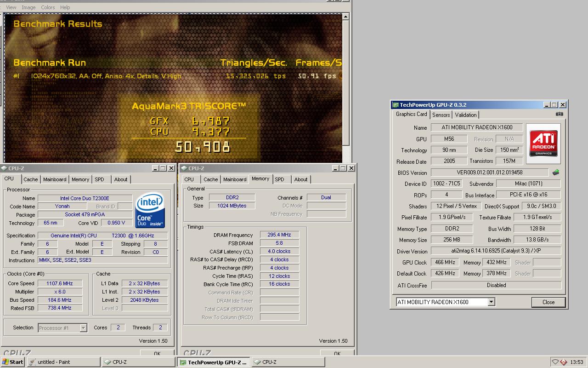Switch to the Validation tab in GPU-Z
The height and width of the screenshot is (368, 588).
coord(466,115)
